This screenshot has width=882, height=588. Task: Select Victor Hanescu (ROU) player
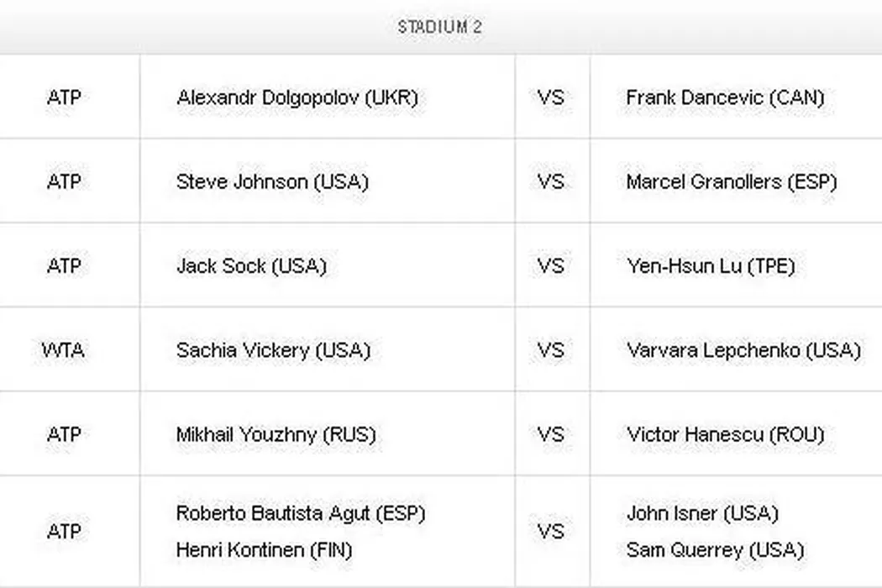point(725,434)
